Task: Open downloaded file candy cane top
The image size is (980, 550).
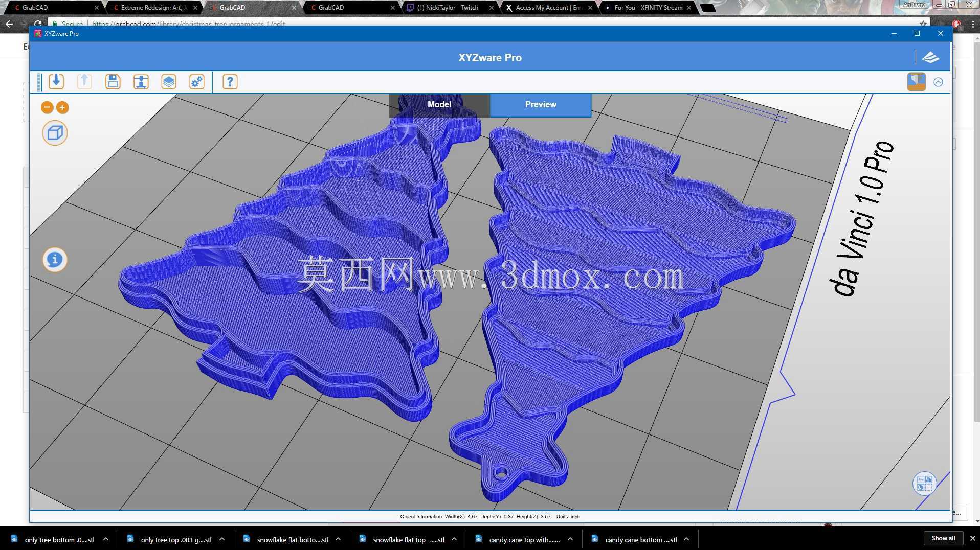Action: coord(524,540)
